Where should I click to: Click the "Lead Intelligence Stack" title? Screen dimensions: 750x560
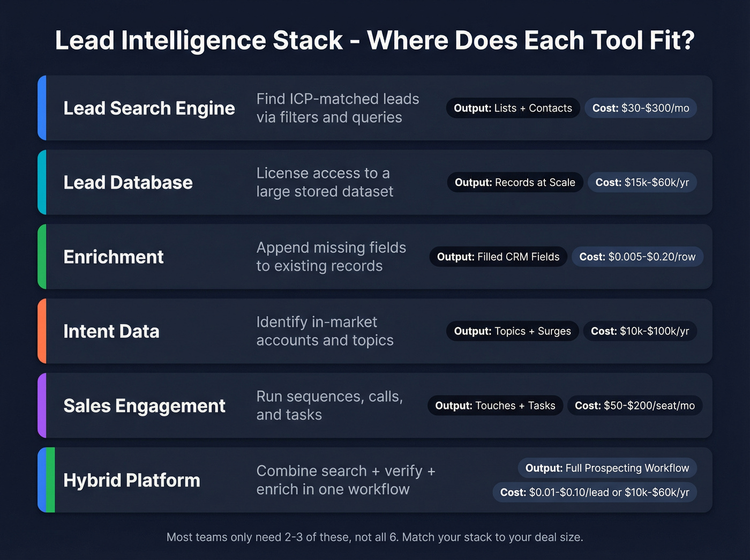pyautogui.click(x=375, y=40)
